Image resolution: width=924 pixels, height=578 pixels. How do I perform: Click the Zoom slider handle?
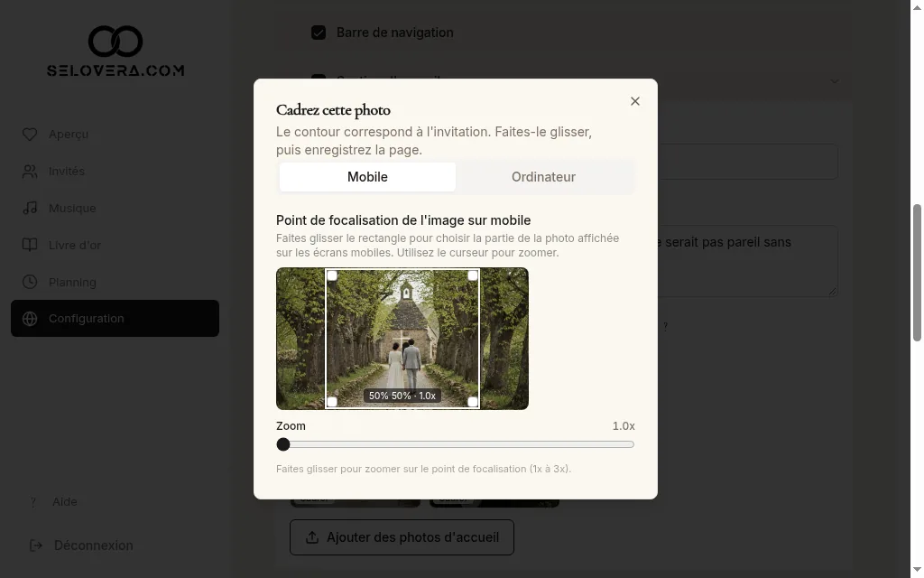[x=283, y=444]
